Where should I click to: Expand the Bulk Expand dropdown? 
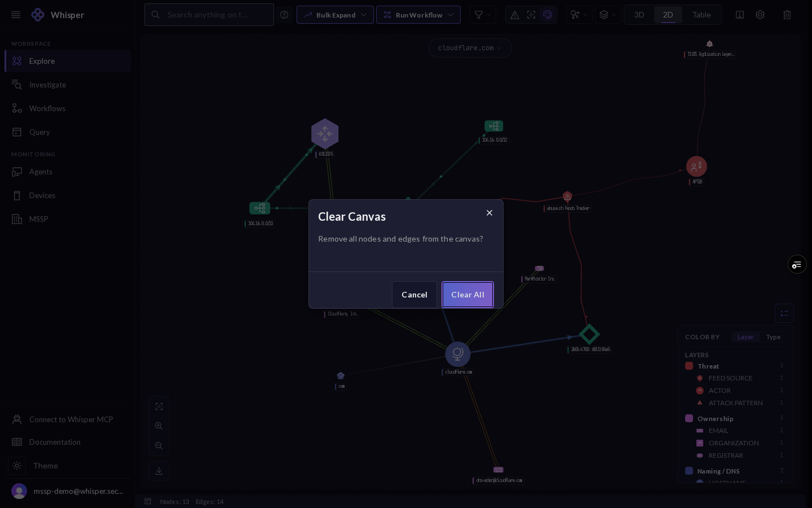335,15
